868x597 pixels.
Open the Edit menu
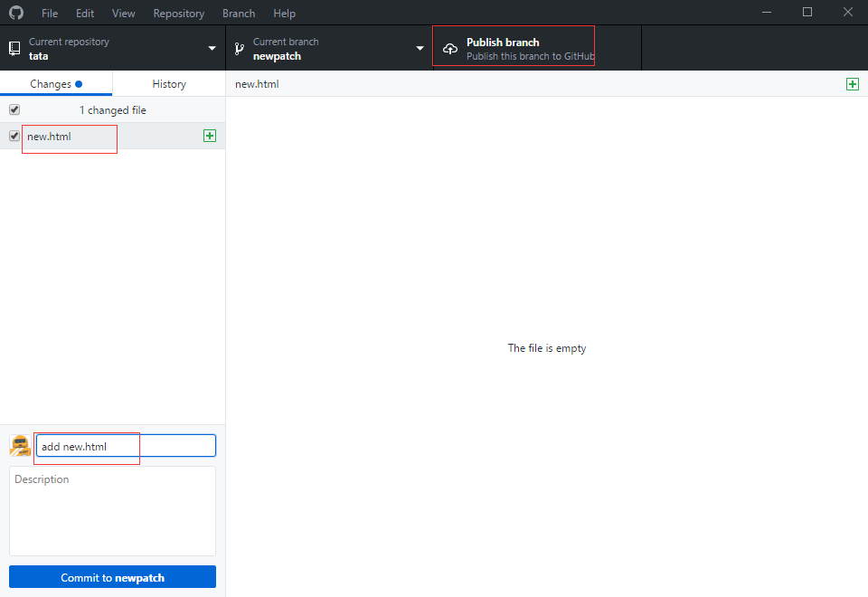(85, 14)
